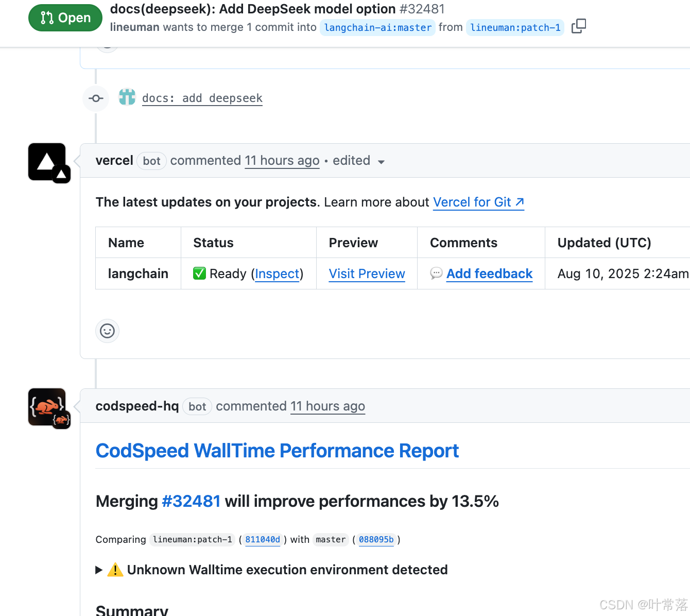This screenshot has width=690, height=616.
Task: Open the lineuman:patch-1 branch link in header
Action: tap(515, 27)
